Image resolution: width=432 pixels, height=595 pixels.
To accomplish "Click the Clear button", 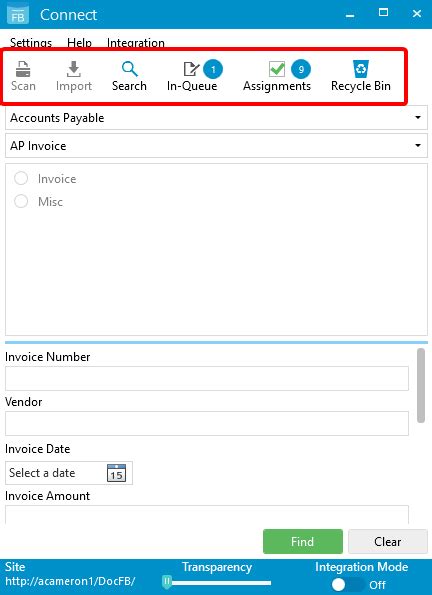I will click(388, 541).
